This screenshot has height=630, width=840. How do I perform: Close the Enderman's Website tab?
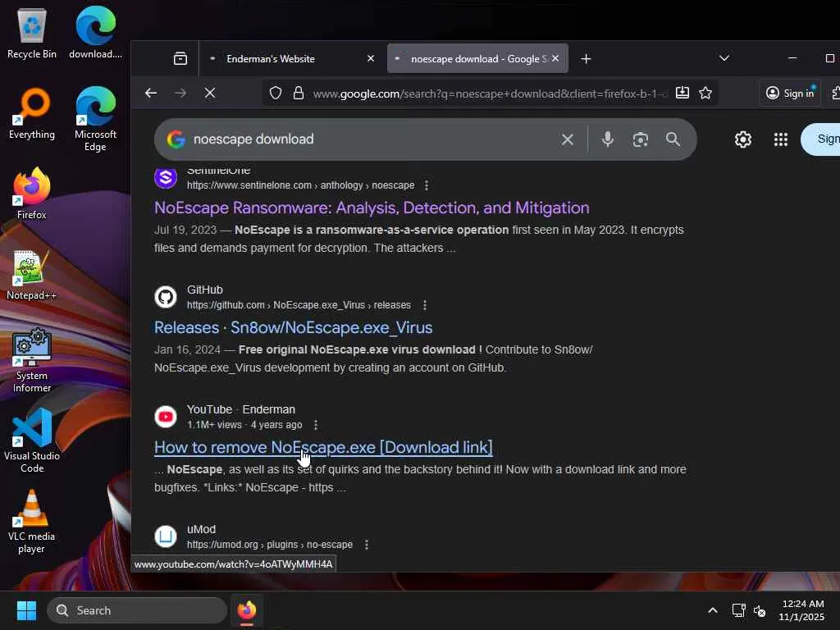371,58
